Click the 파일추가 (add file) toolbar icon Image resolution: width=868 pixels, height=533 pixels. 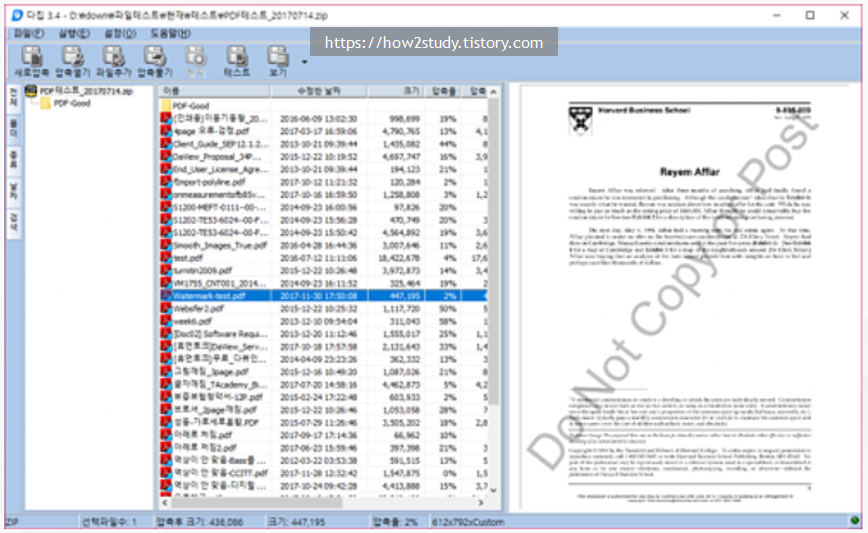(x=113, y=61)
